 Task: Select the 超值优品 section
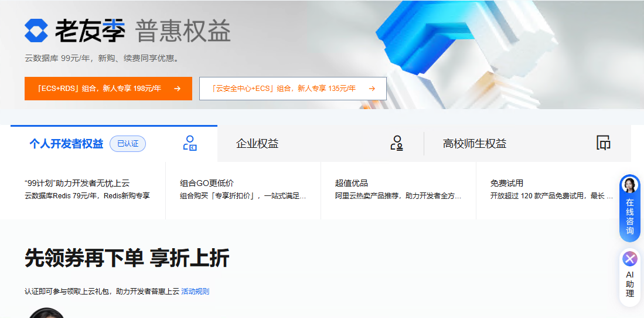point(398,190)
